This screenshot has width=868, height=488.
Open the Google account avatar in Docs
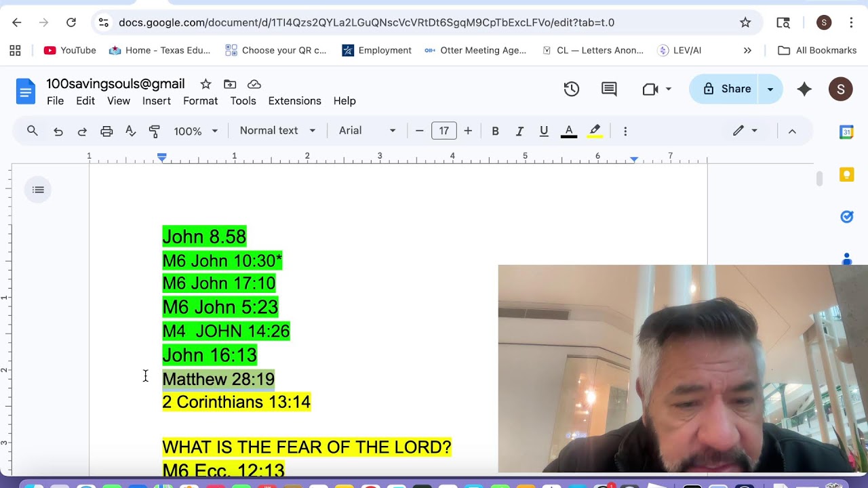(841, 89)
